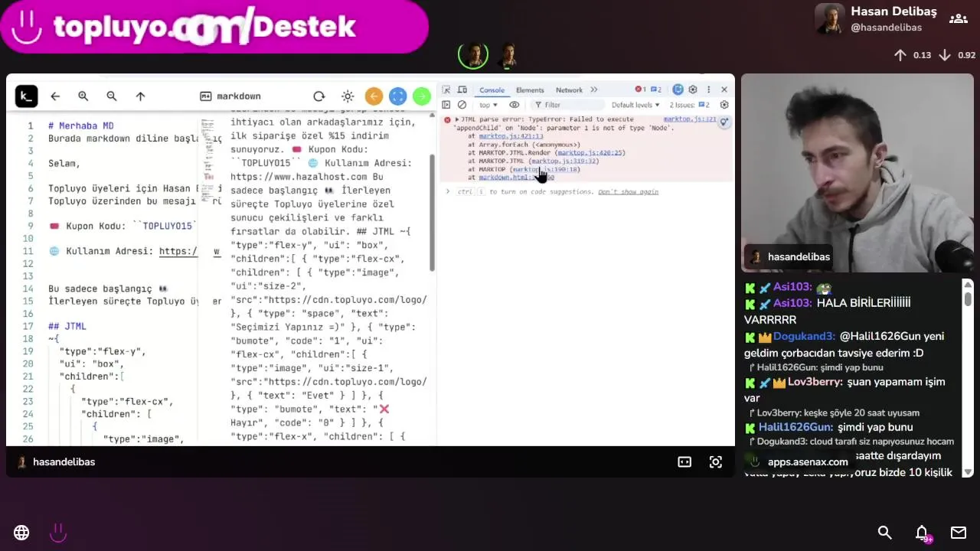Toggle the live expression eye icon
This screenshot has width=980, height=551.
[514, 105]
